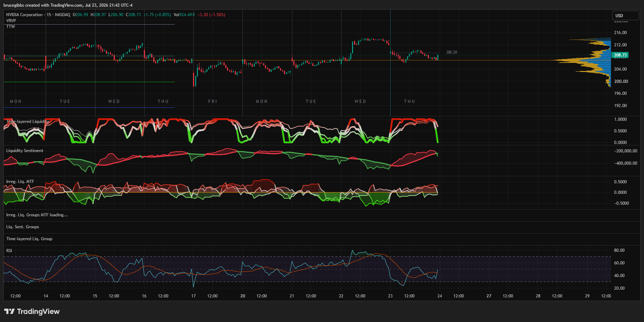
Task: Click date 28 on the time axis
Action: pos(538,296)
